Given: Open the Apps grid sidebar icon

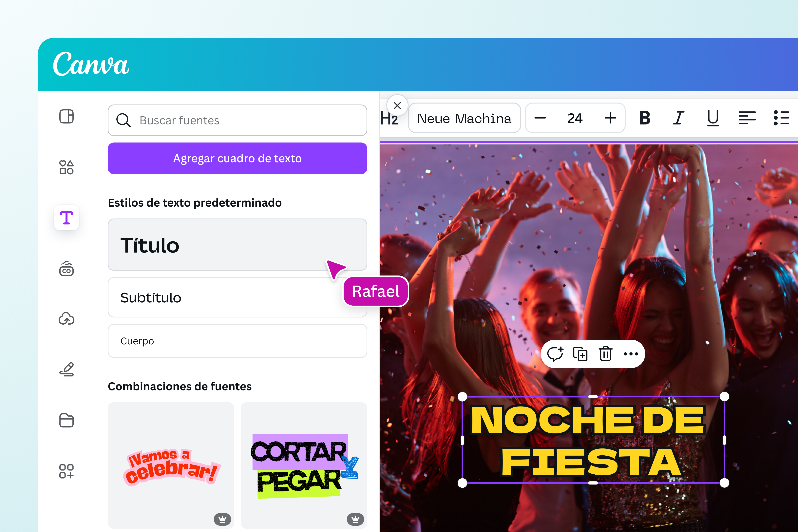Looking at the screenshot, I should point(66,471).
